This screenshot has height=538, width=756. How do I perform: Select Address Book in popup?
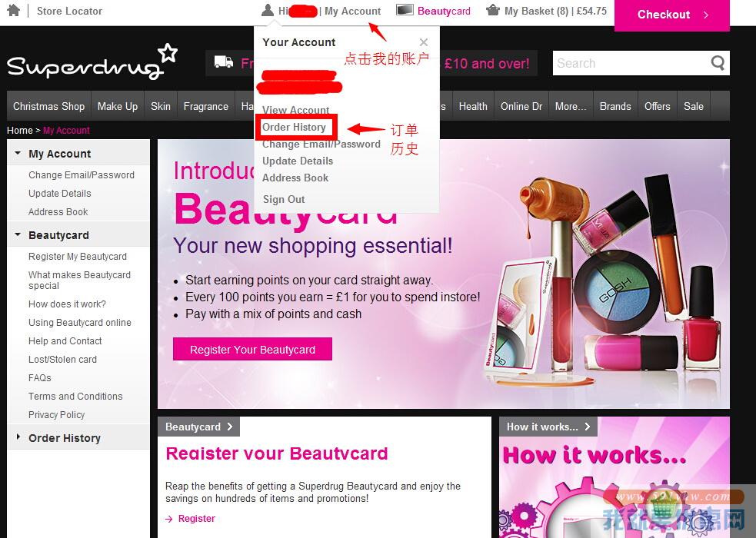295,178
